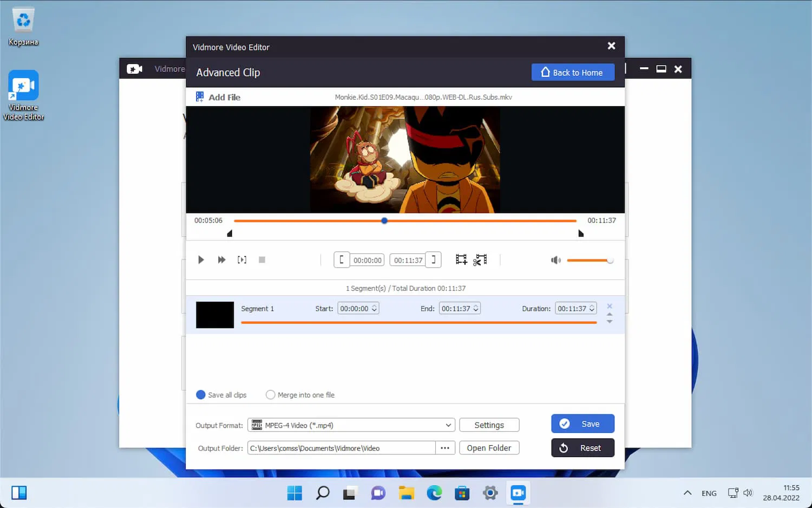The image size is (812, 508).
Task: Click the Output Folder path field
Action: pyautogui.click(x=342, y=448)
